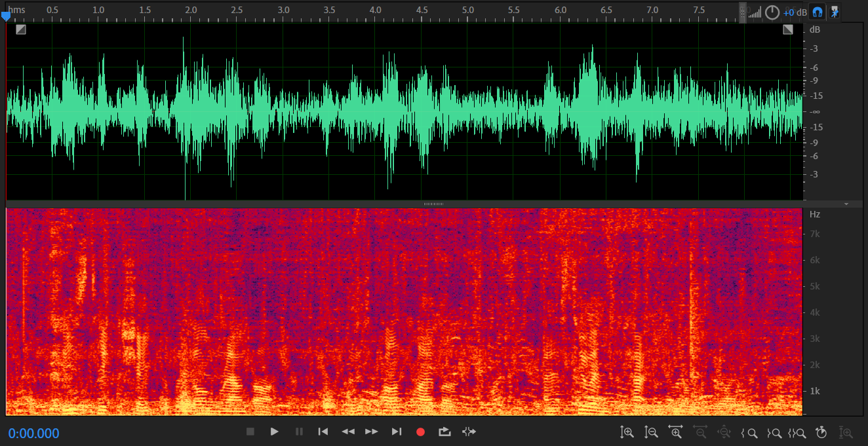The height and width of the screenshot is (446, 868).
Task: Zoom to selection In point
Action: point(749,432)
